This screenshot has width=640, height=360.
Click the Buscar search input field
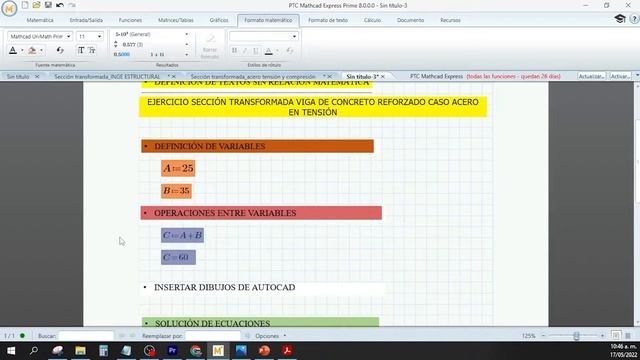point(86,336)
